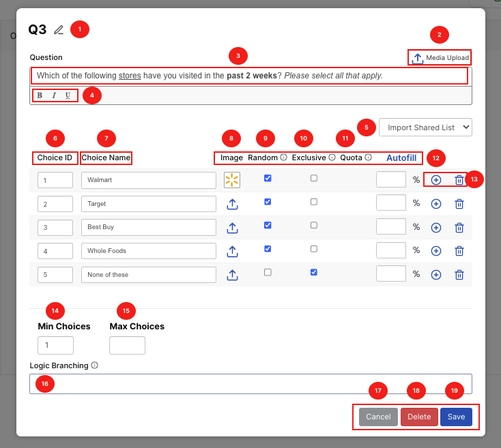Click the Media Upload icon
The image size is (501, 448).
tap(418, 58)
